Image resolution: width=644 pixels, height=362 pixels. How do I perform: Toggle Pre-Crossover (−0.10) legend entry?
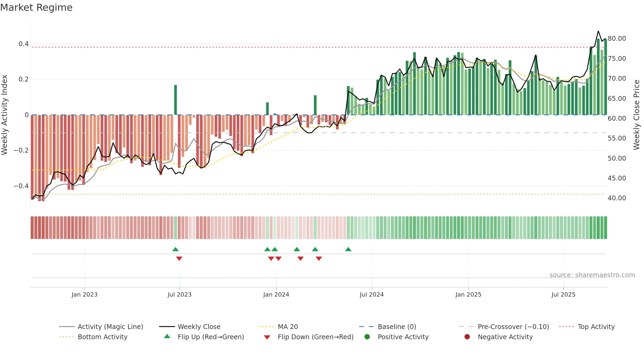pyautogui.click(x=504, y=327)
